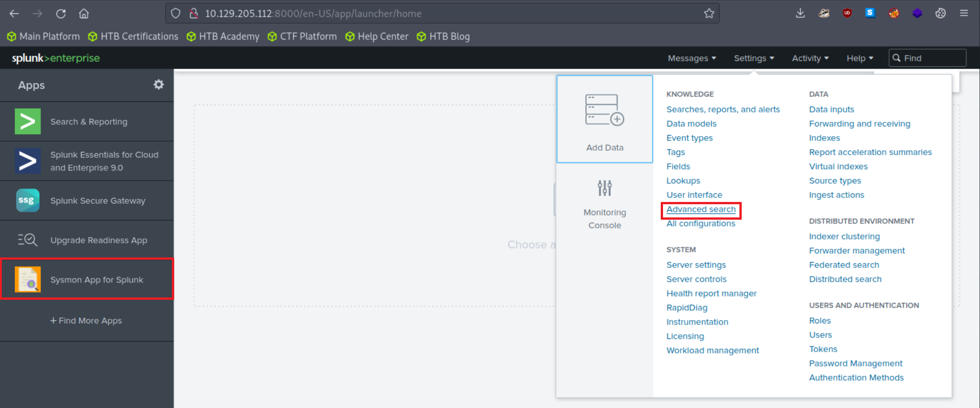The height and width of the screenshot is (408, 980).
Task: Collapse the Settings dropdown menu
Action: pyautogui.click(x=754, y=58)
